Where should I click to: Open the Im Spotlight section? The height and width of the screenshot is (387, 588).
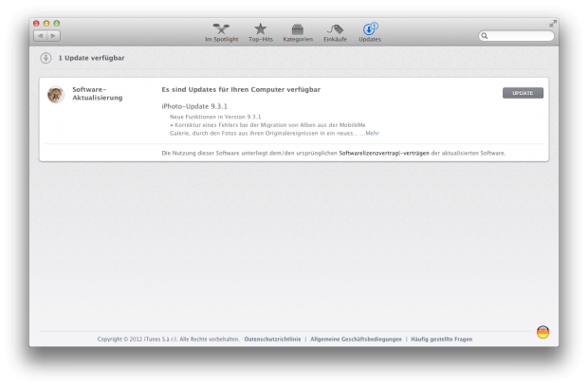[x=221, y=32]
